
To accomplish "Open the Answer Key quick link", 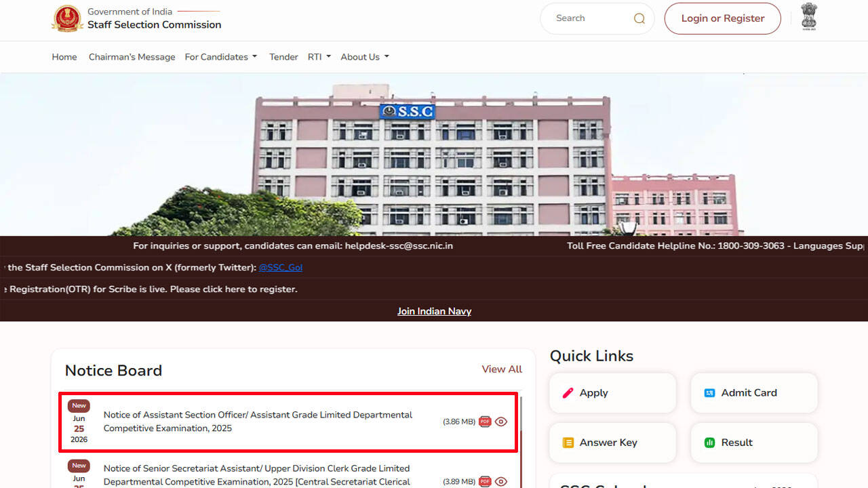I will tap(613, 443).
